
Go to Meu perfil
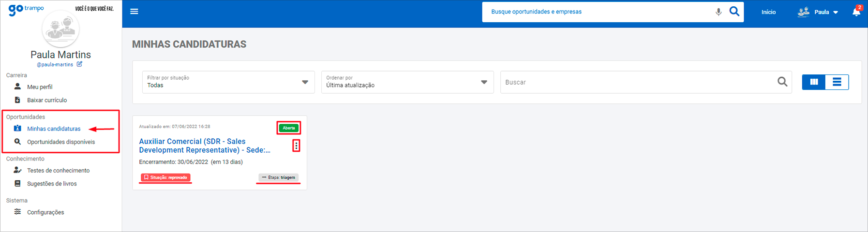click(x=40, y=87)
